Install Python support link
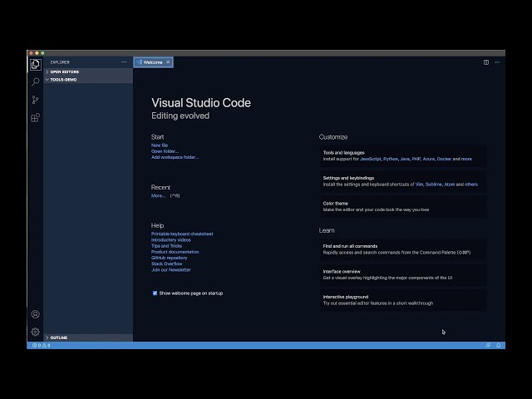The width and height of the screenshot is (532, 399). pyautogui.click(x=391, y=159)
